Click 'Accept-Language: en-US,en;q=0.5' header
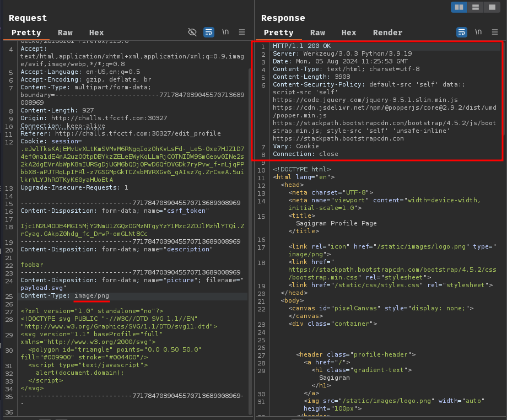507x420 pixels. click(x=80, y=72)
